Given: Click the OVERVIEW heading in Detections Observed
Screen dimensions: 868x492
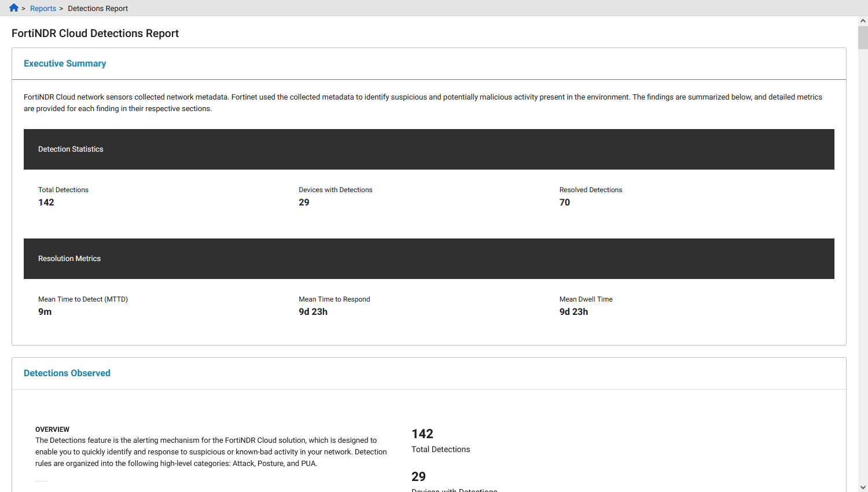Looking at the screenshot, I should (52, 429).
